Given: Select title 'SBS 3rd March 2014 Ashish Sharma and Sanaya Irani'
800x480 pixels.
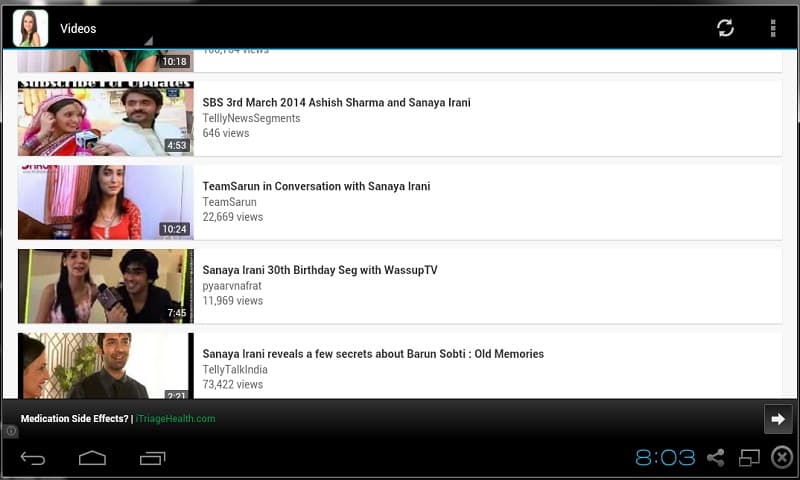Looking at the screenshot, I should pyautogui.click(x=336, y=103).
